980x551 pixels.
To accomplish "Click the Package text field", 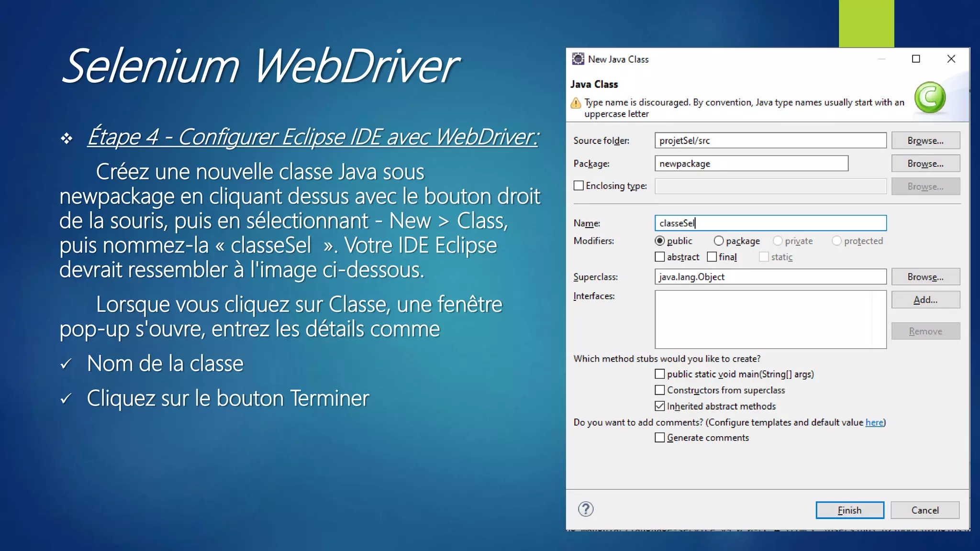I will [x=751, y=164].
